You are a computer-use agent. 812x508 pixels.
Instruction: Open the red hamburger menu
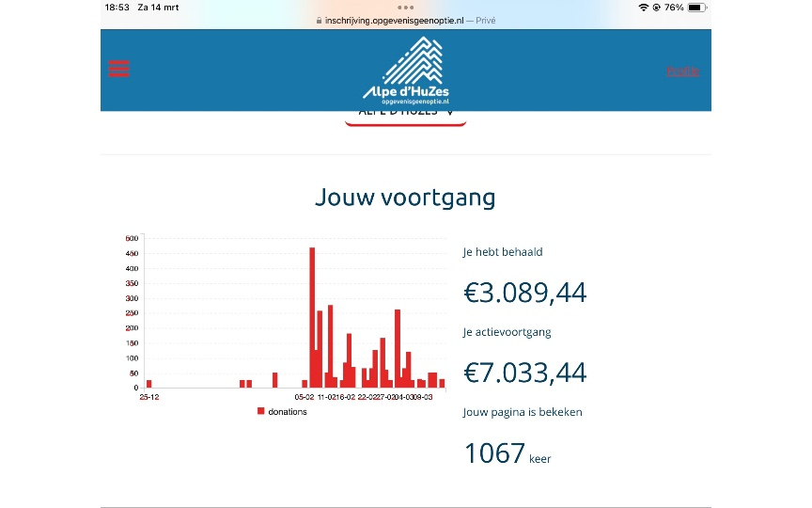[x=119, y=69]
